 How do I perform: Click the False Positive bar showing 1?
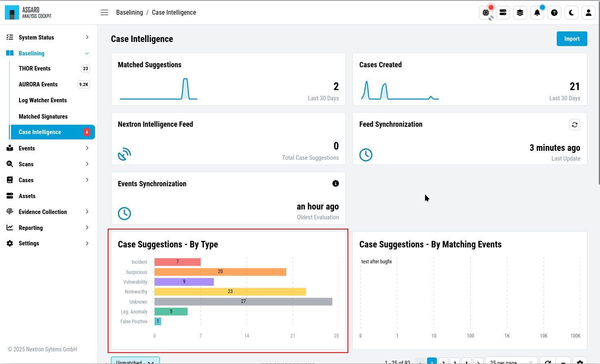click(x=158, y=321)
